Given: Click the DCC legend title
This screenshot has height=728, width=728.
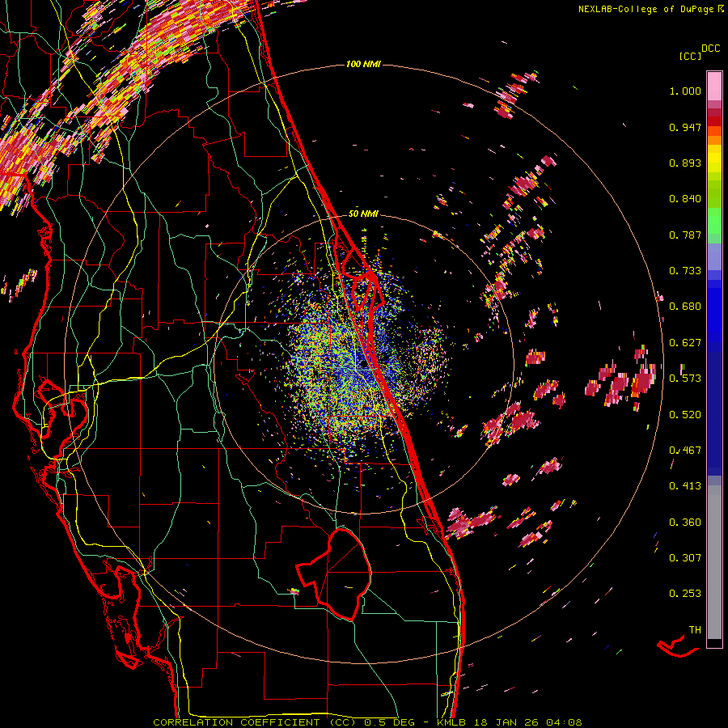Looking at the screenshot, I should click(x=710, y=49).
